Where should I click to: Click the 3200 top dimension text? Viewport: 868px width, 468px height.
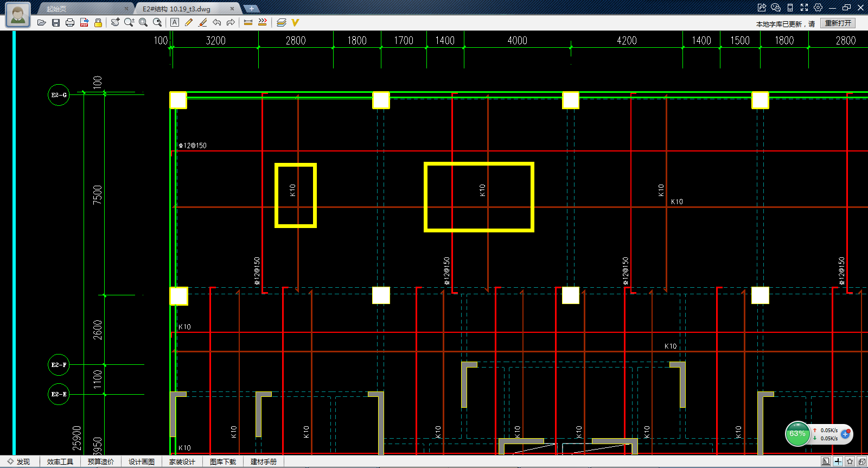pos(215,41)
